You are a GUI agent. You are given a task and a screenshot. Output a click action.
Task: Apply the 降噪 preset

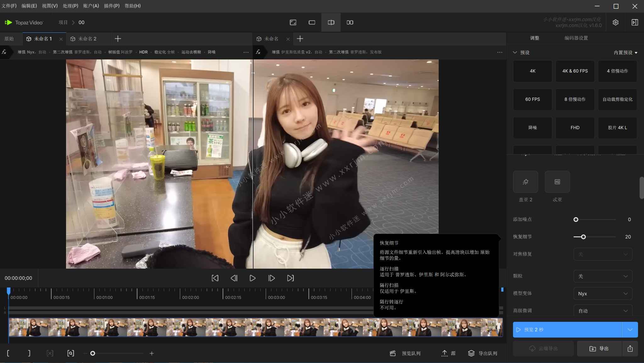(x=532, y=128)
